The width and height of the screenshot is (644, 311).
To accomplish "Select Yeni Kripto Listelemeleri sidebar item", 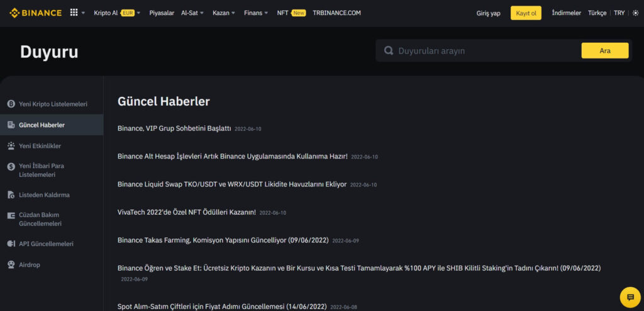I will click(52, 104).
